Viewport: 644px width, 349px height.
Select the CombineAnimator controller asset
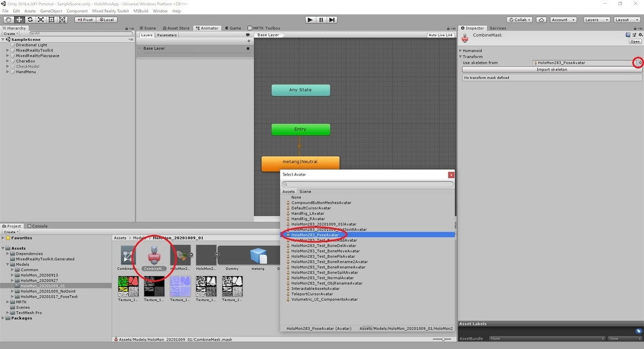pyautogui.click(x=129, y=258)
